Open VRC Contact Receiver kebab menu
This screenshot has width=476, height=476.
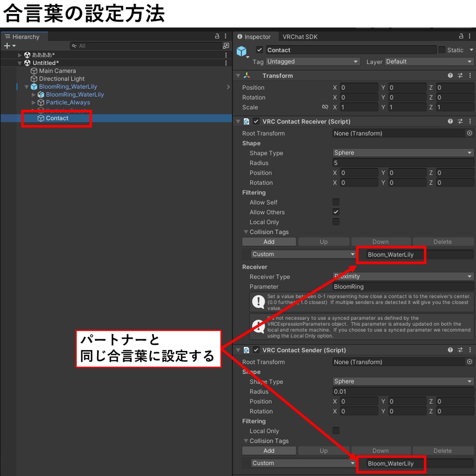click(470, 121)
